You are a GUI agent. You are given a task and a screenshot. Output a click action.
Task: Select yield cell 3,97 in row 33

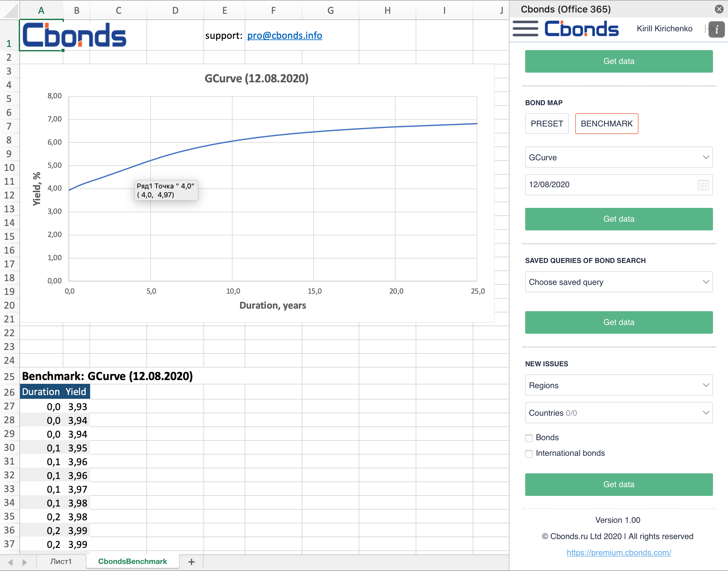[77, 489]
